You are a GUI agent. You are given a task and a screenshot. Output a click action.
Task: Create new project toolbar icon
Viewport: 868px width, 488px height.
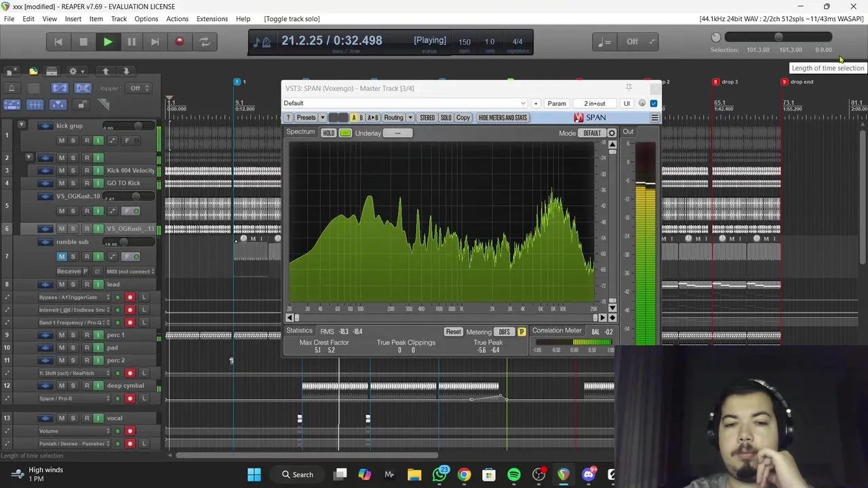coord(12,71)
